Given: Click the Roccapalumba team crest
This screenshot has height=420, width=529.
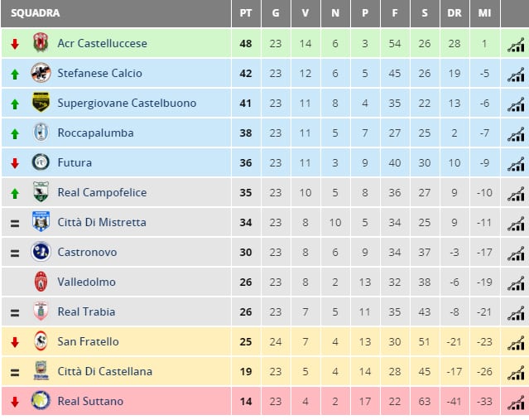Looking at the screenshot, I should click(x=41, y=133).
